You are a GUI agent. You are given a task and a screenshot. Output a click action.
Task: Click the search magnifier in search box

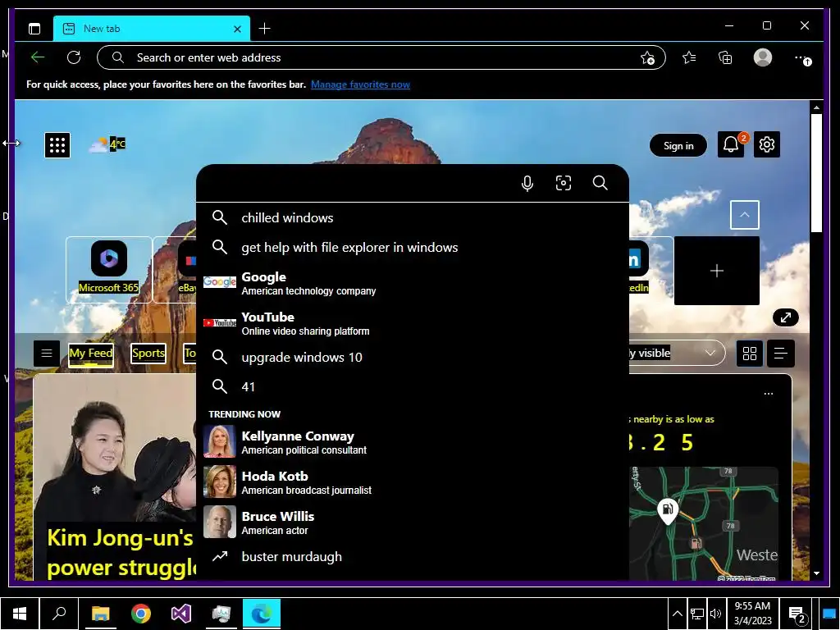600,183
